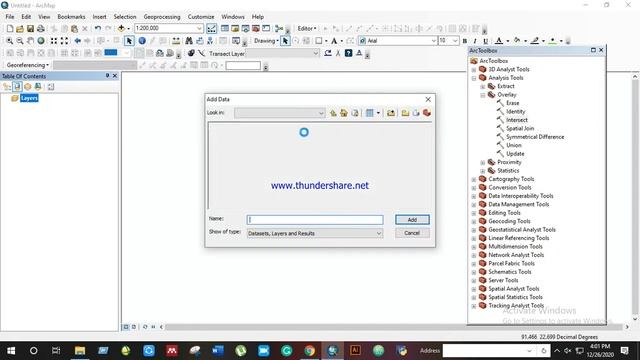Open the Drawing dropdown menu
The width and height of the screenshot is (640, 360).
(266, 41)
